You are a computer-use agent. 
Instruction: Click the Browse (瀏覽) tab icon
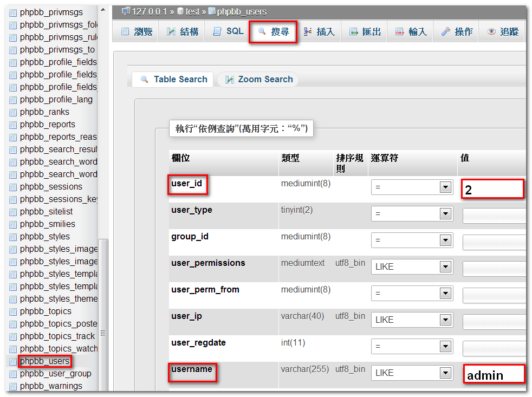click(125, 32)
